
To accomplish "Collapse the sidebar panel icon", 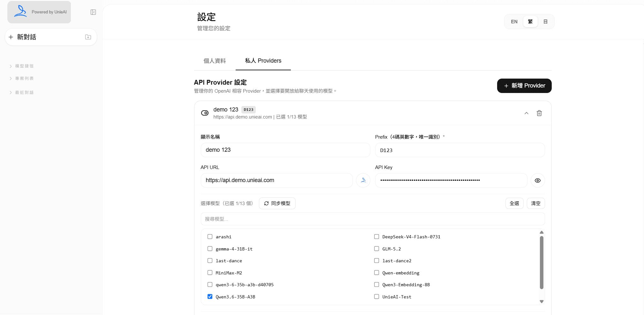I will click(x=93, y=12).
